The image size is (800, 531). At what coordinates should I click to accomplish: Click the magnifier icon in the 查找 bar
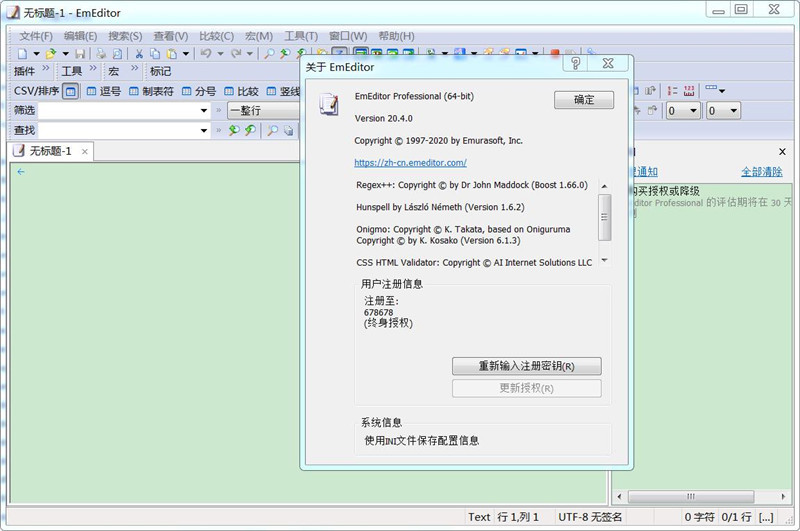click(x=273, y=131)
